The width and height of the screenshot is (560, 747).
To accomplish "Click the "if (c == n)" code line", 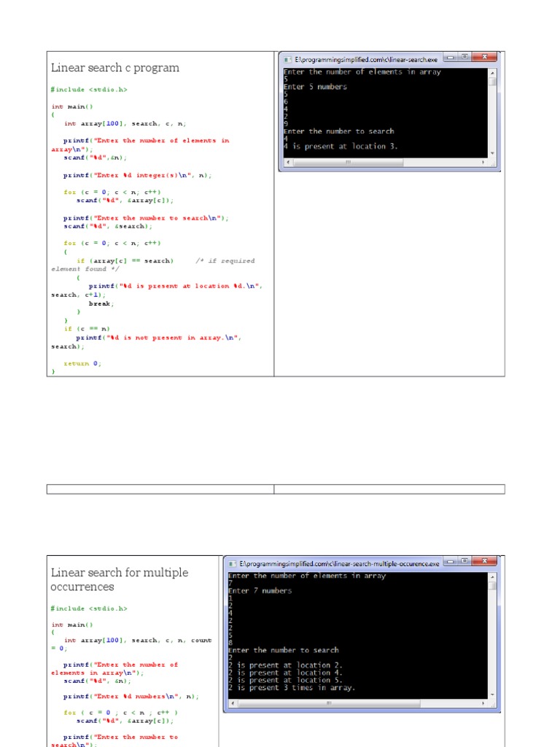I will coord(87,329).
